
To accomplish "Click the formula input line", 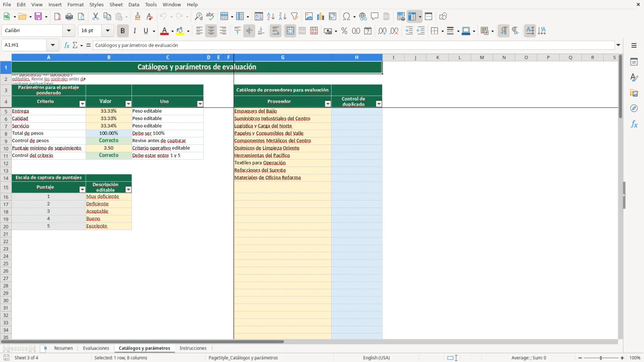I will pyautogui.click(x=354, y=45).
